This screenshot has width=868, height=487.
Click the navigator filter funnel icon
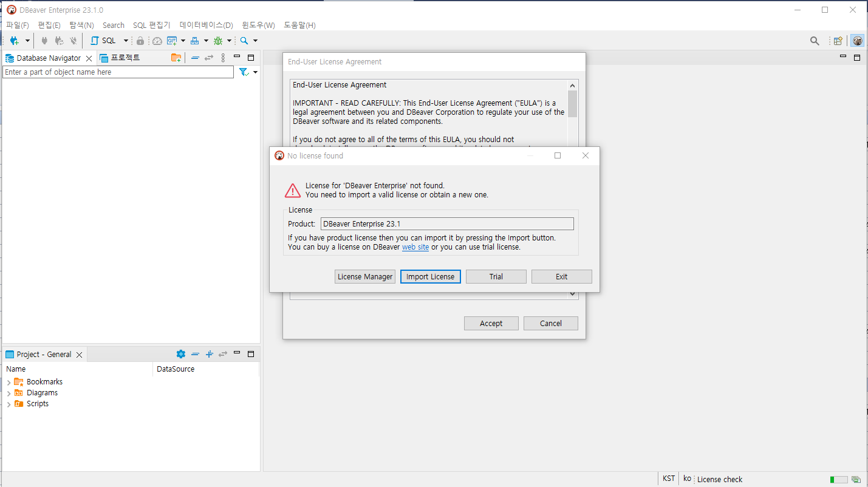(244, 72)
